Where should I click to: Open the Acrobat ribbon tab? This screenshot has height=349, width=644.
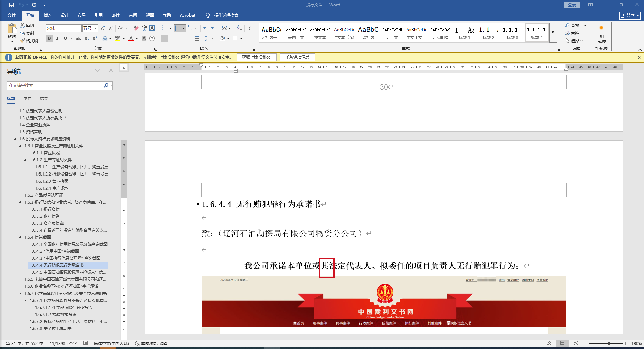tap(188, 15)
